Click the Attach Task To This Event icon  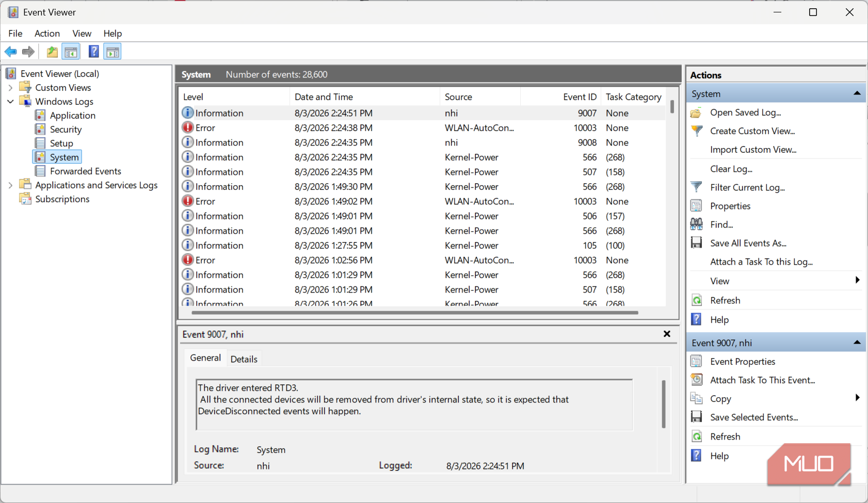click(696, 380)
